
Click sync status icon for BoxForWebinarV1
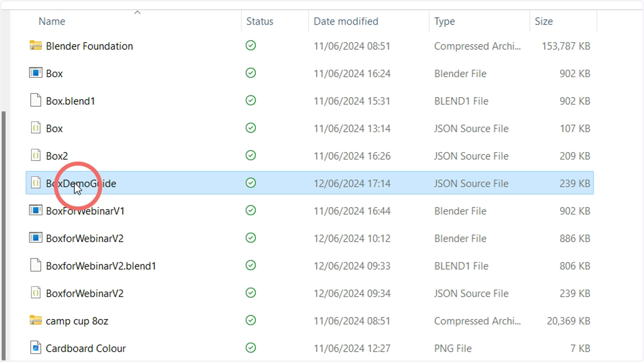(x=251, y=210)
